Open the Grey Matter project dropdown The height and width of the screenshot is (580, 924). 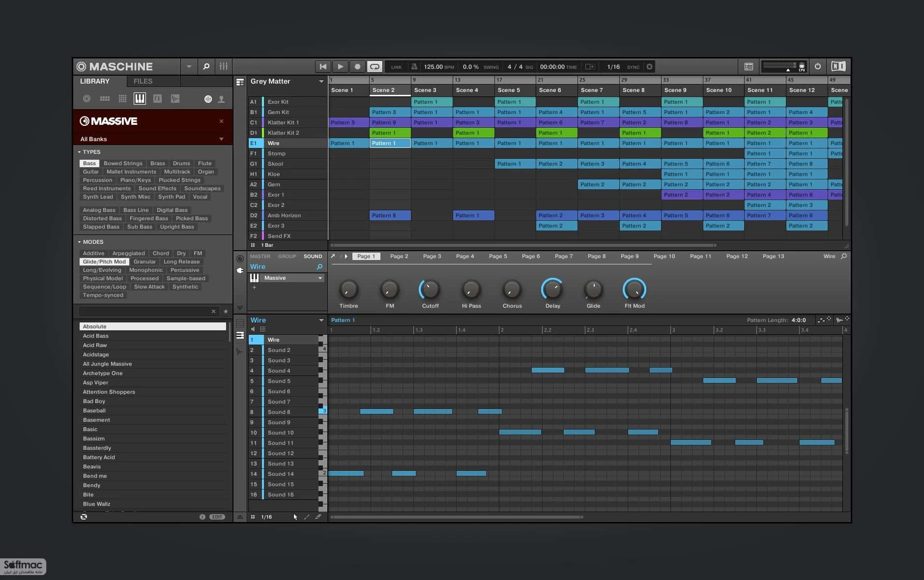[x=321, y=82]
